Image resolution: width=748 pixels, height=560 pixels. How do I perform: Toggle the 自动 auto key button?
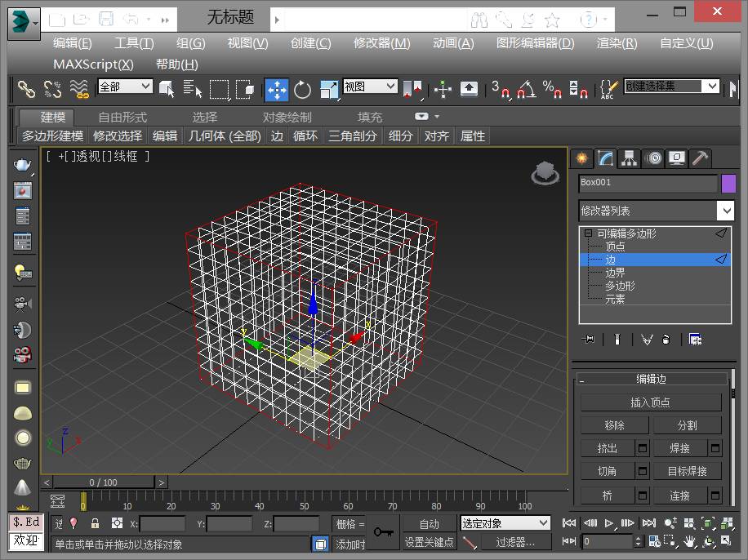pos(429,524)
